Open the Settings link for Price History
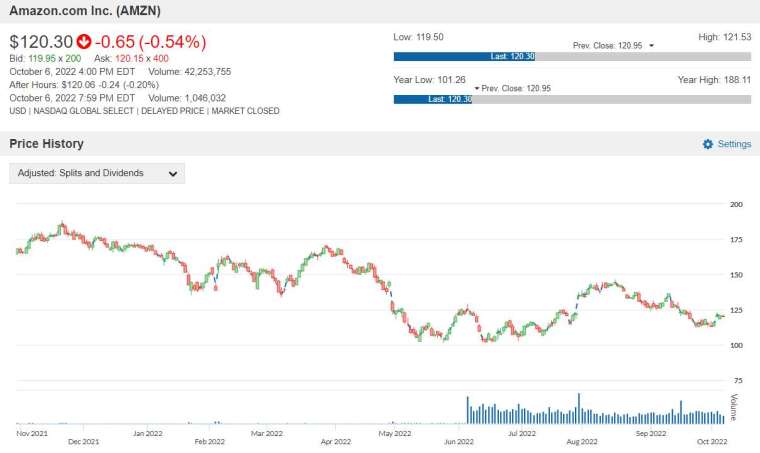The width and height of the screenshot is (760, 453). (734, 144)
